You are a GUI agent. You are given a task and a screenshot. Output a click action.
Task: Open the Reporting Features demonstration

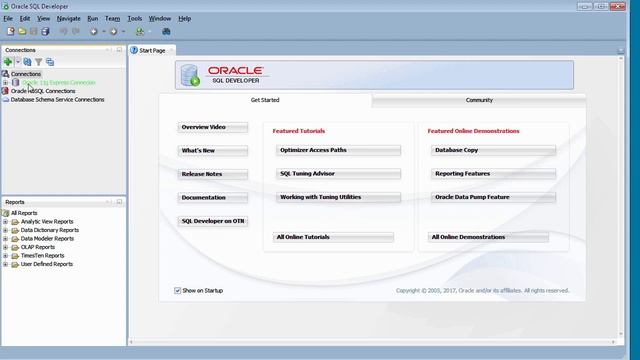[x=493, y=174]
